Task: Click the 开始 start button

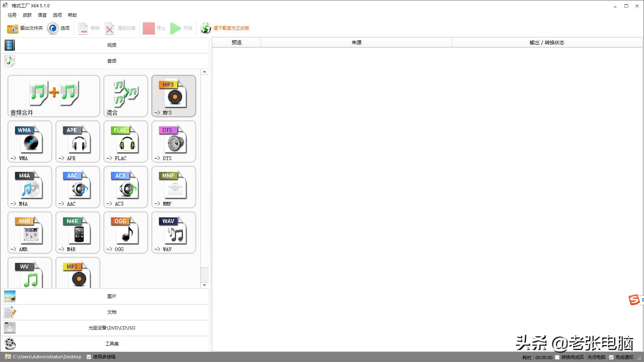Action: 181,28
